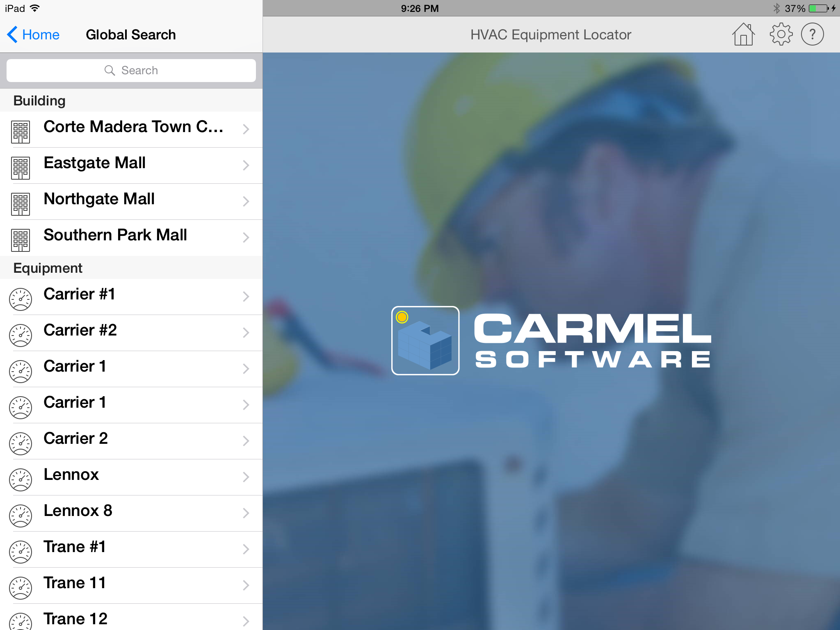Expand chevron on Lennox 8 row
840x630 pixels.
pos(246,513)
